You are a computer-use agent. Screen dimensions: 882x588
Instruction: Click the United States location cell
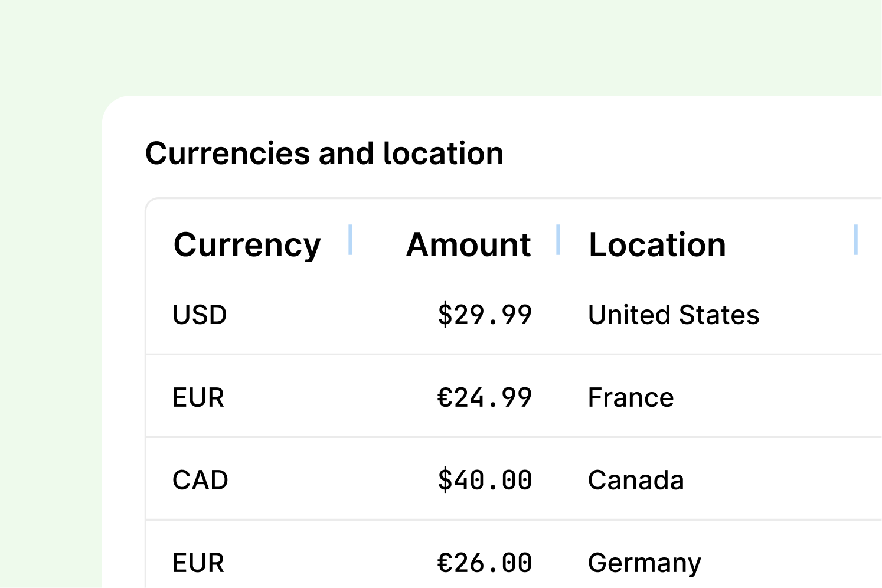pyautogui.click(x=674, y=315)
